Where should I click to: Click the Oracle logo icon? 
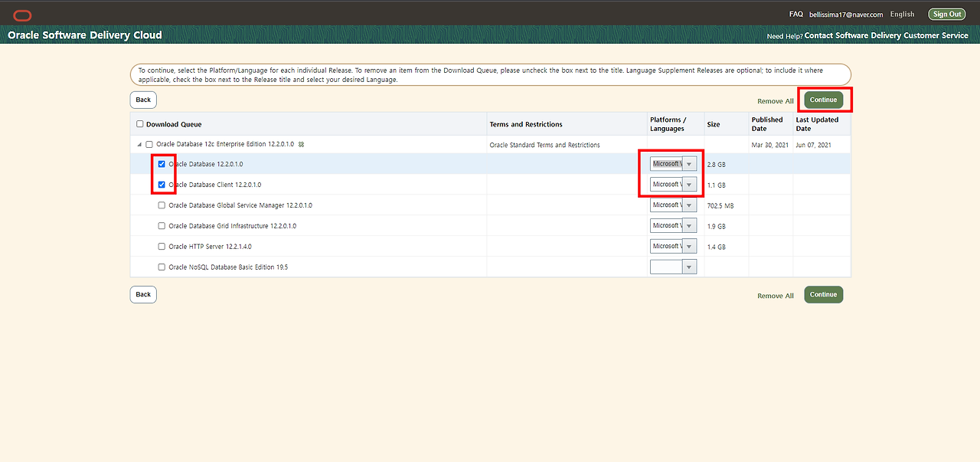click(22, 15)
